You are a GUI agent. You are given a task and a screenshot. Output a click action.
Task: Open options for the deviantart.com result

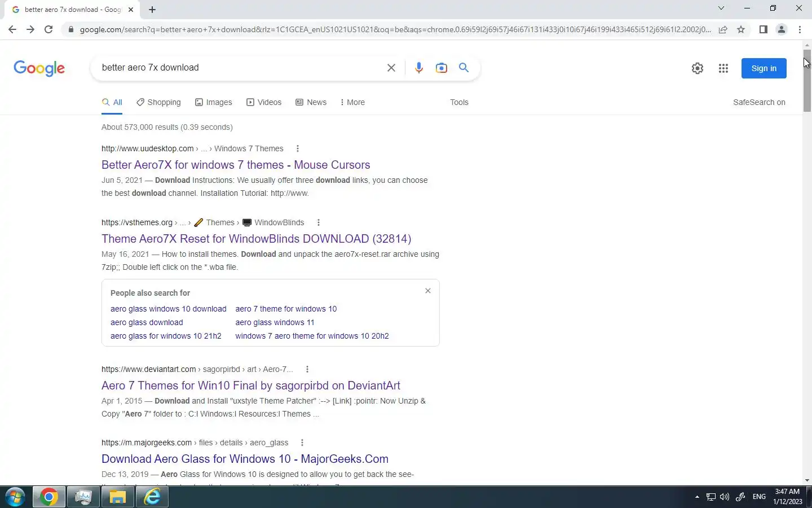tap(307, 369)
